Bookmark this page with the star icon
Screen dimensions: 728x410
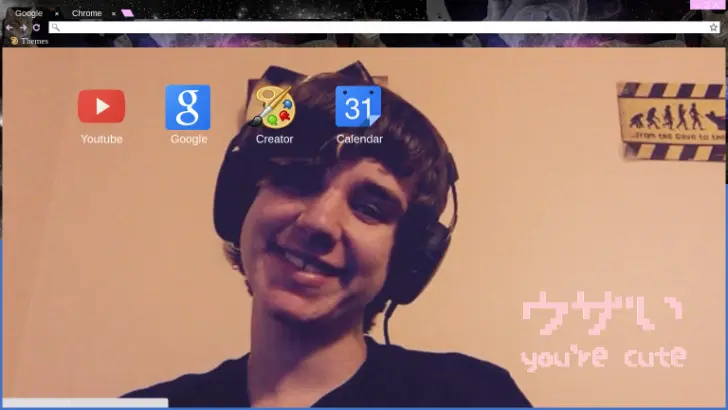click(713, 27)
